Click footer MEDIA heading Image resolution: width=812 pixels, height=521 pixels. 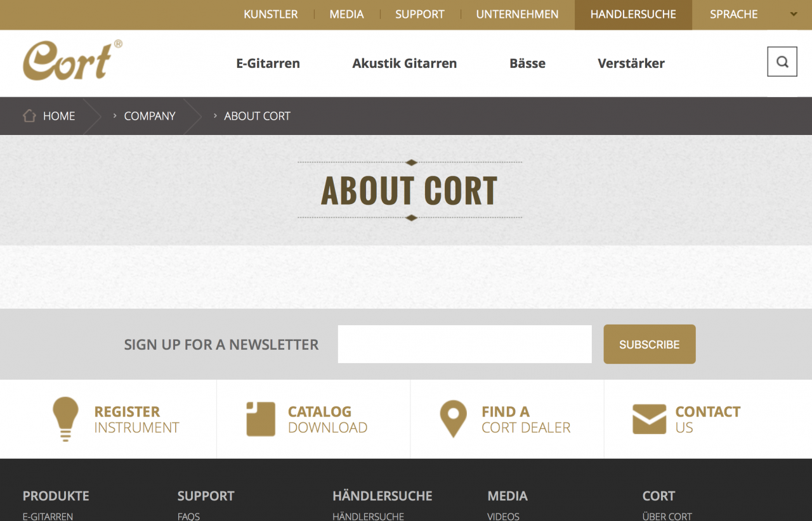tap(507, 496)
